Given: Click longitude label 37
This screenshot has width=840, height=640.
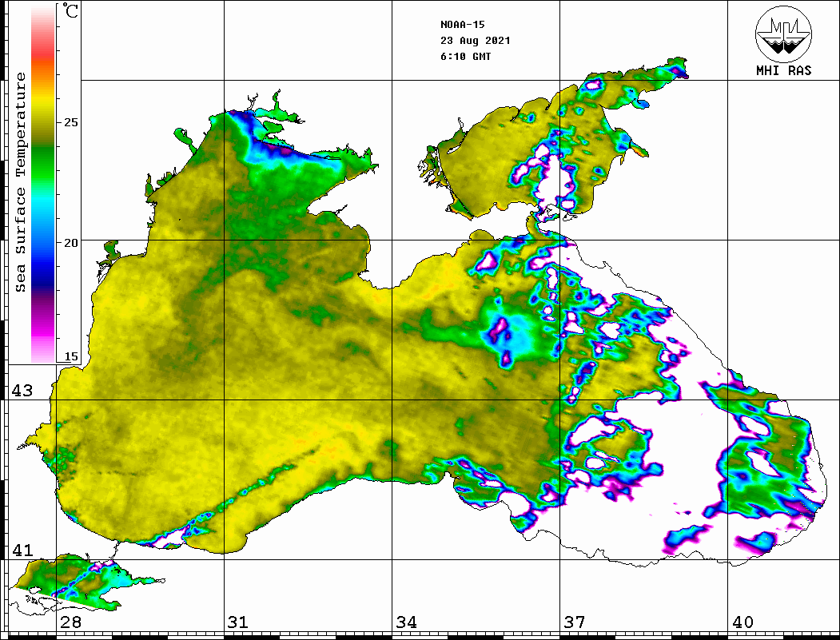Looking at the screenshot, I should pyautogui.click(x=575, y=622).
